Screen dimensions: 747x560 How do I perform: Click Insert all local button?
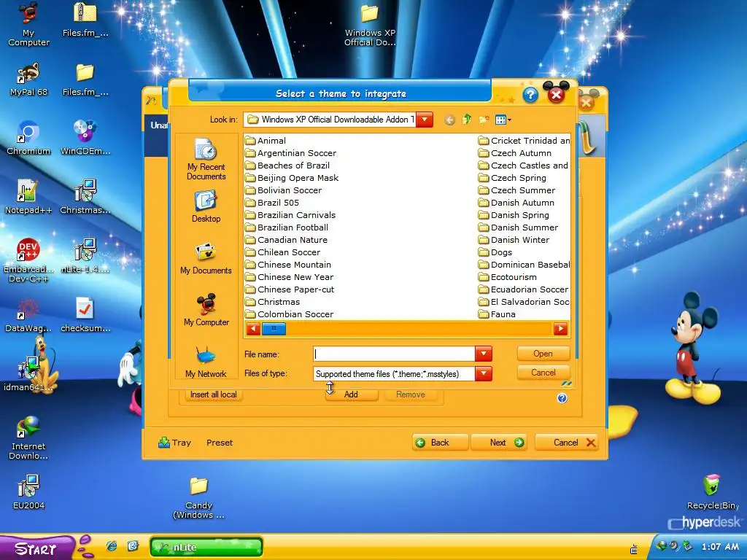pos(214,394)
